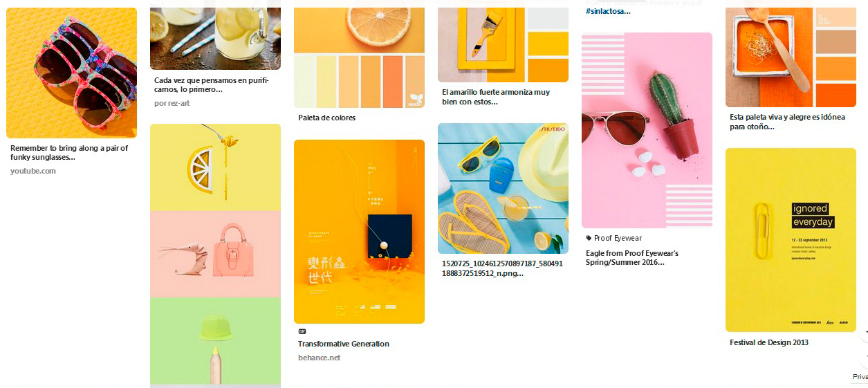Open the lemon, handbag and hat pin
The width and height of the screenshot is (868, 388).
click(215, 255)
